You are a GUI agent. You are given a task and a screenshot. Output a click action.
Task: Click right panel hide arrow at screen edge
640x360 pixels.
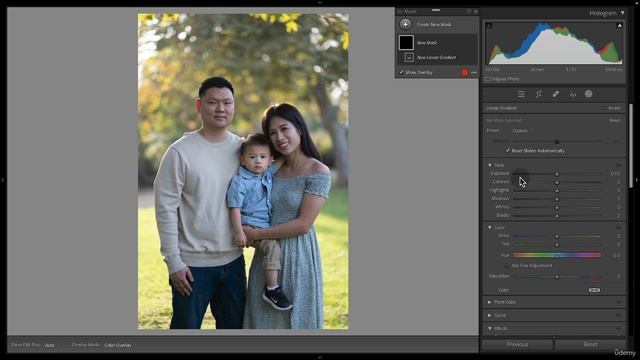637,180
